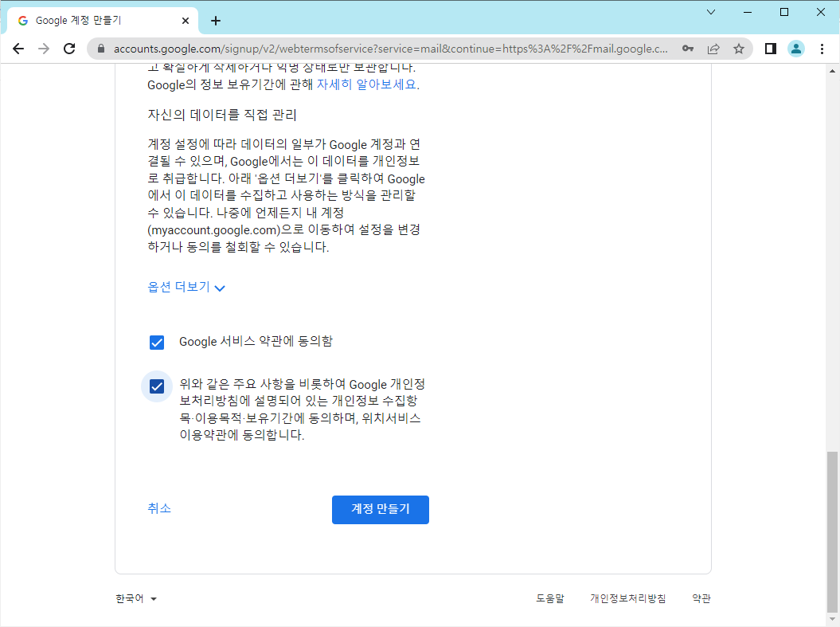840x627 pixels.
Task: Click the 취소 link
Action: (159, 508)
